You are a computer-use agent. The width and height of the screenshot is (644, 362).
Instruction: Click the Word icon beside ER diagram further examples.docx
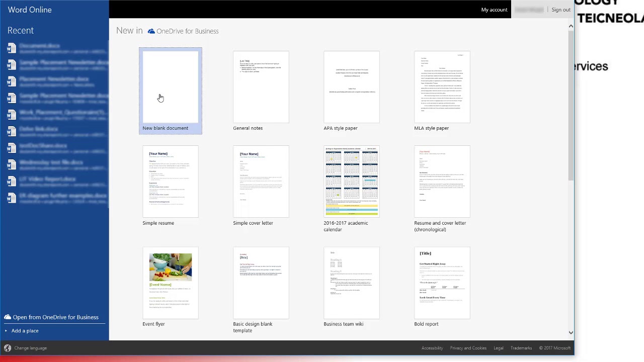point(12,198)
